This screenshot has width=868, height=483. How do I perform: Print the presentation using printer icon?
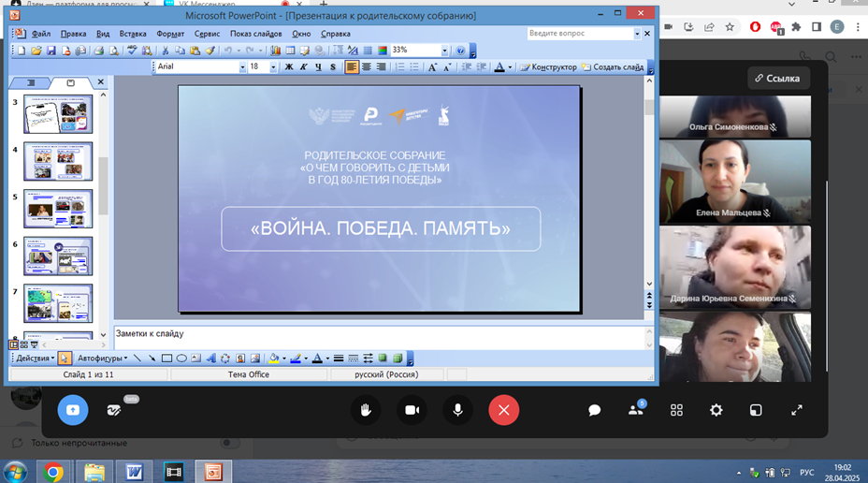click(98, 51)
